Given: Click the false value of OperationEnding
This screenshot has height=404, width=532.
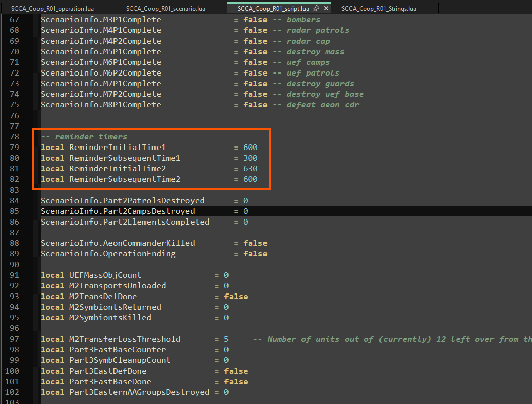Looking at the screenshot, I should pyautogui.click(x=255, y=254).
